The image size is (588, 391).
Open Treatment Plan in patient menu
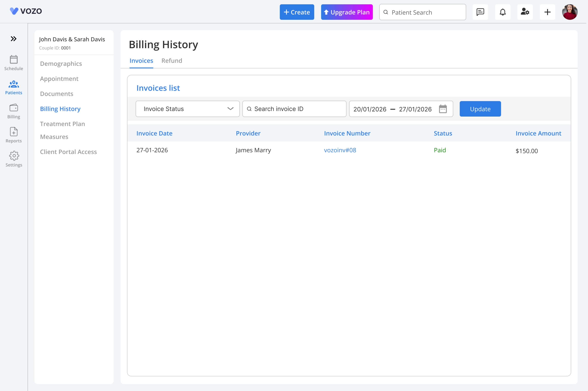click(x=62, y=124)
